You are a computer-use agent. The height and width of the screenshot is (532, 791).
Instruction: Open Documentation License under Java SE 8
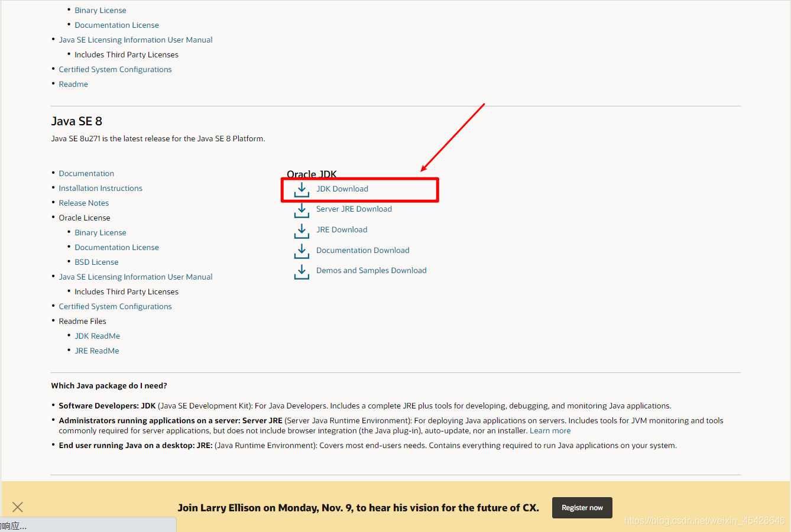116,247
